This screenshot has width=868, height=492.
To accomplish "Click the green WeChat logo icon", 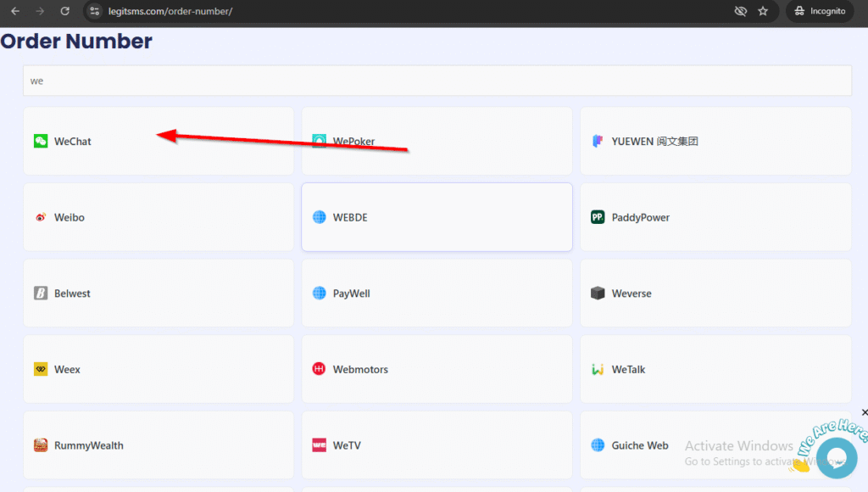I will tap(41, 142).
